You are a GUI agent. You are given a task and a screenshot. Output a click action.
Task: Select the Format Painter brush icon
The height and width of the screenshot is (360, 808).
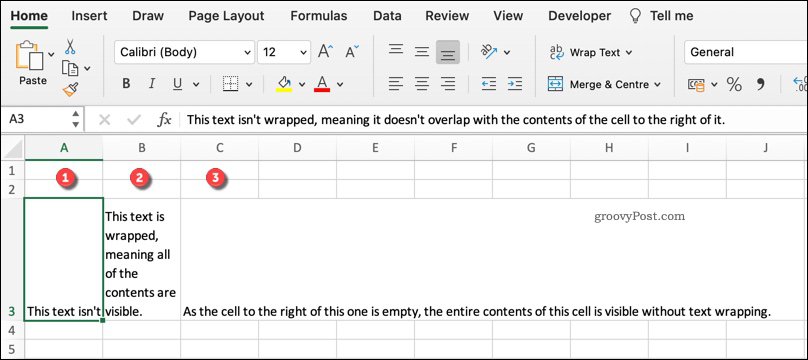point(70,89)
